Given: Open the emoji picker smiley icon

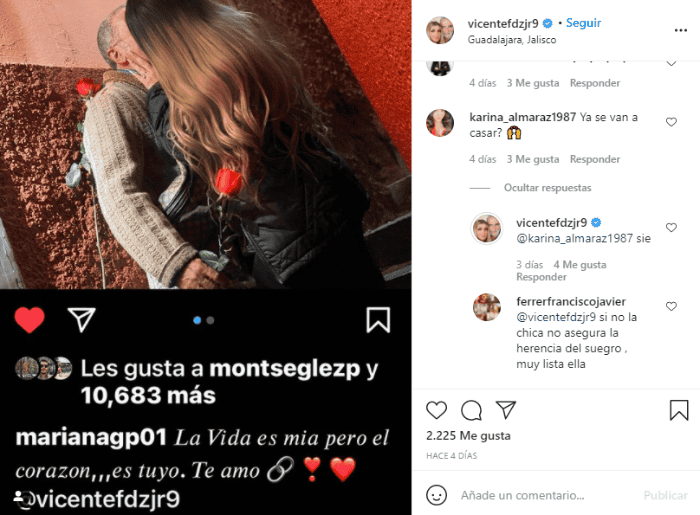Looking at the screenshot, I should 436,495.
